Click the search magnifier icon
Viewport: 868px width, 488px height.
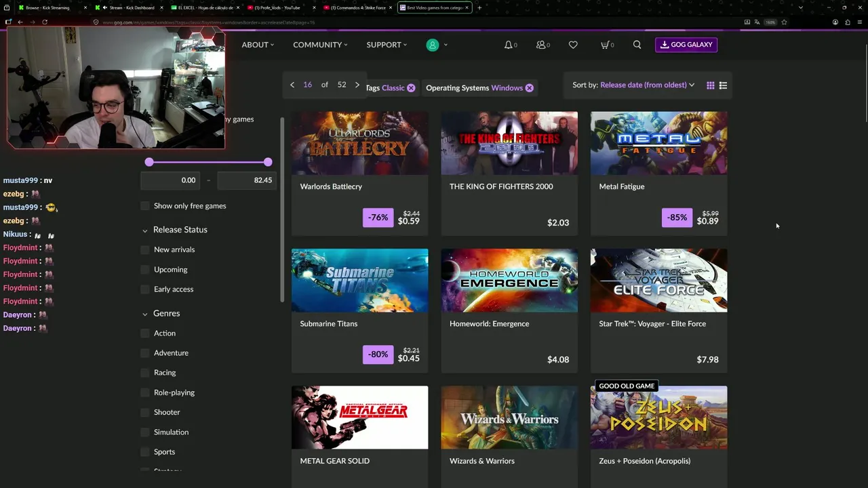click(637, 45)
